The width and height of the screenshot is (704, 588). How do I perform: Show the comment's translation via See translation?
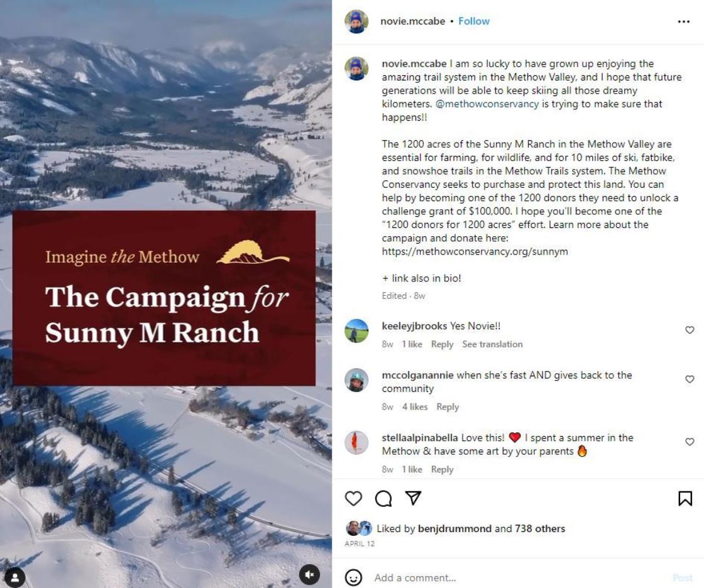493,344
